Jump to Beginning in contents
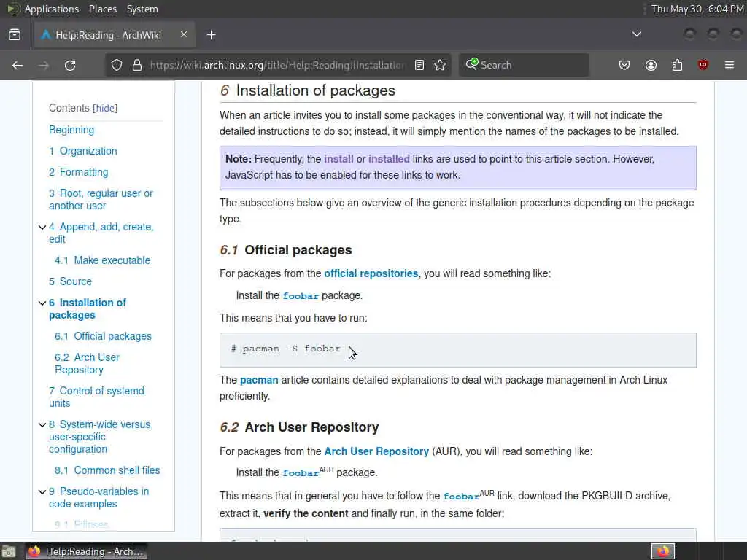This screenshot has width=747, height=560. coord(71,130)
